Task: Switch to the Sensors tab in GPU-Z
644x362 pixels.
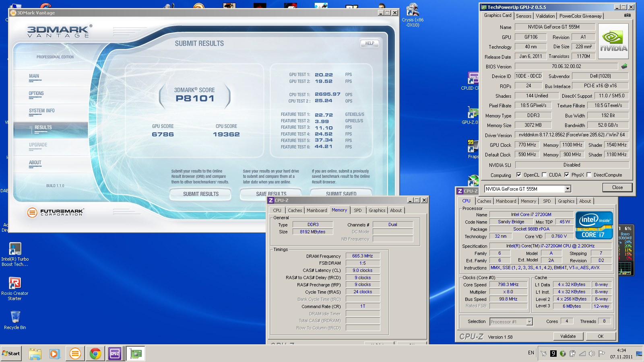Action: click(x=524, y=16)
